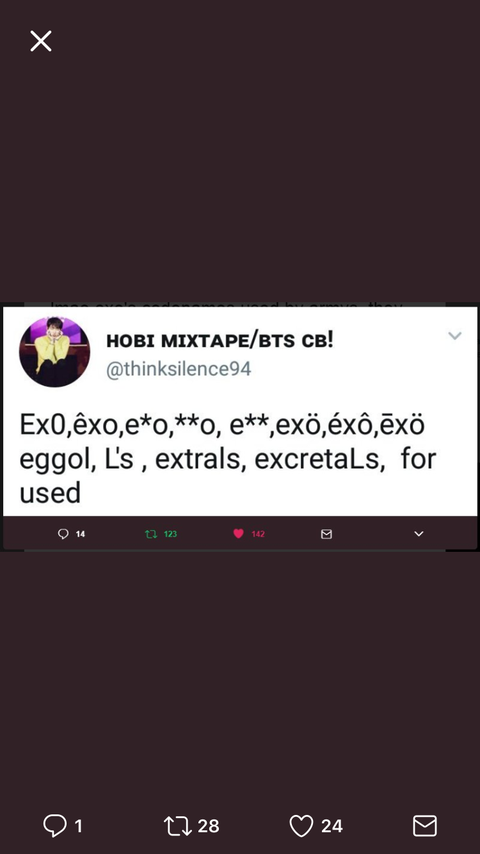Image resolution: width=480 pixels, height=854 pixels.
Task: Like the tweet using the bottom heart outline
Action: pos(301,826)
